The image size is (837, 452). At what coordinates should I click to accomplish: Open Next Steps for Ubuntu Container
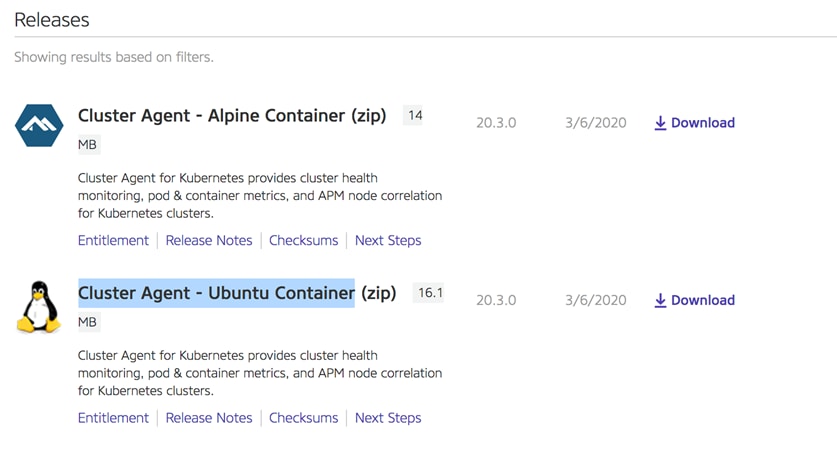(388, 418)
